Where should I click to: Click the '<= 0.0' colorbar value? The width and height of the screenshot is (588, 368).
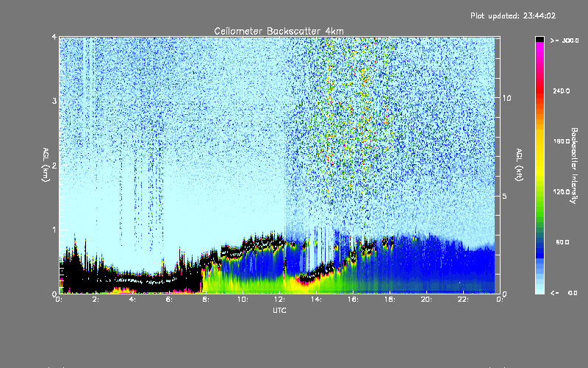564,293
